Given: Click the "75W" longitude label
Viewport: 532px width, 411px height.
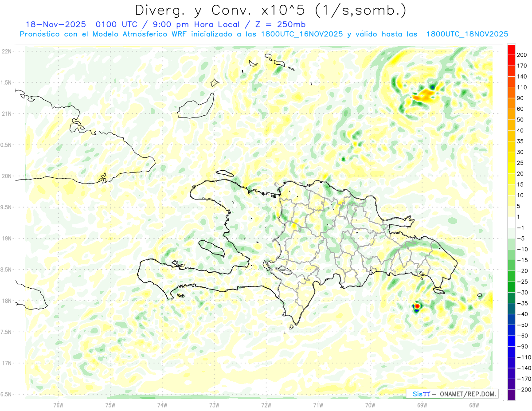Looking at the screenshot, I should click(x=110, y=405).
